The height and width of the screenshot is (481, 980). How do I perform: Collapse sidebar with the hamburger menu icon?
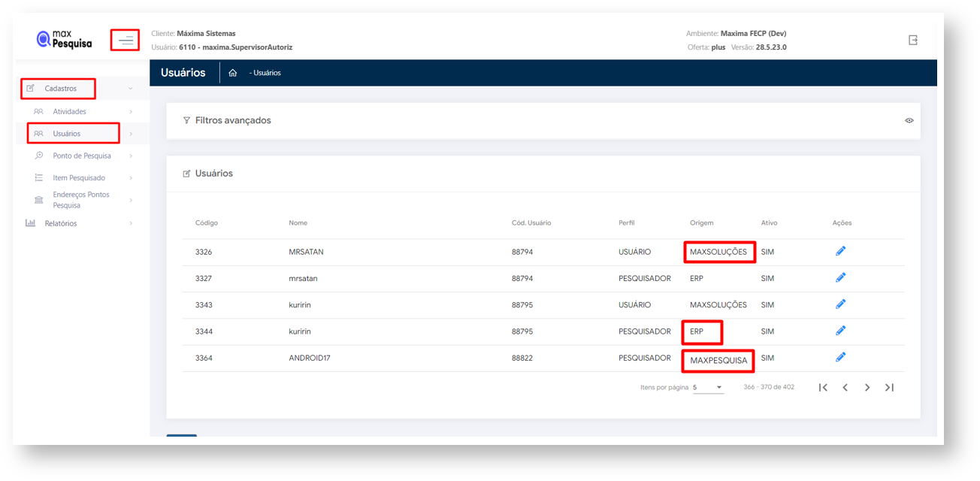point(126,40)
